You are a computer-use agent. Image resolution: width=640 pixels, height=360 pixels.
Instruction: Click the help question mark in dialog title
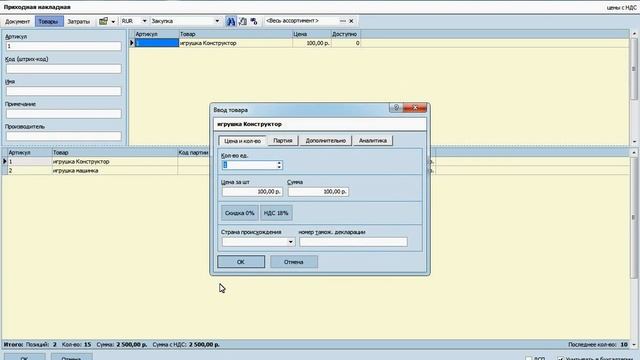click(x=396, y=108)
